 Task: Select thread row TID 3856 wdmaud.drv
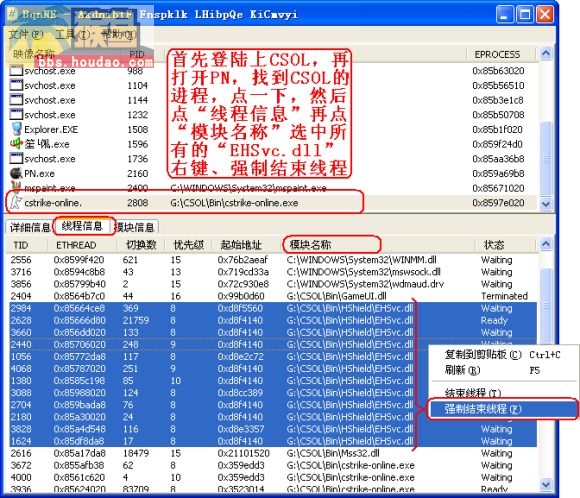click(x=272, y=284)
